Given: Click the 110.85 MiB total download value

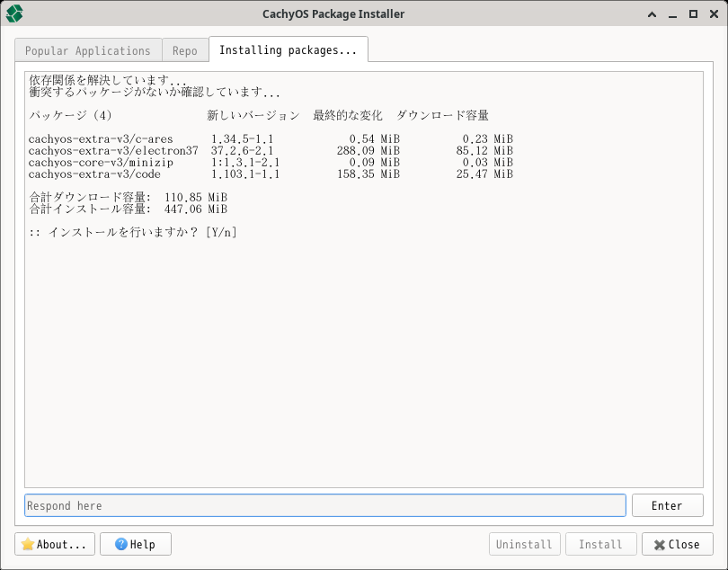Looking at the screenshot, I should click(195, 198).
